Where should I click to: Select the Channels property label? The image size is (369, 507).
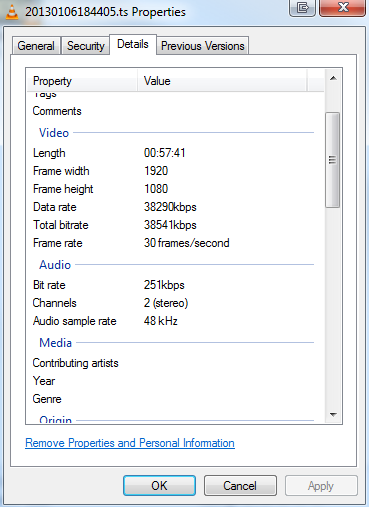tap(55, 303)
